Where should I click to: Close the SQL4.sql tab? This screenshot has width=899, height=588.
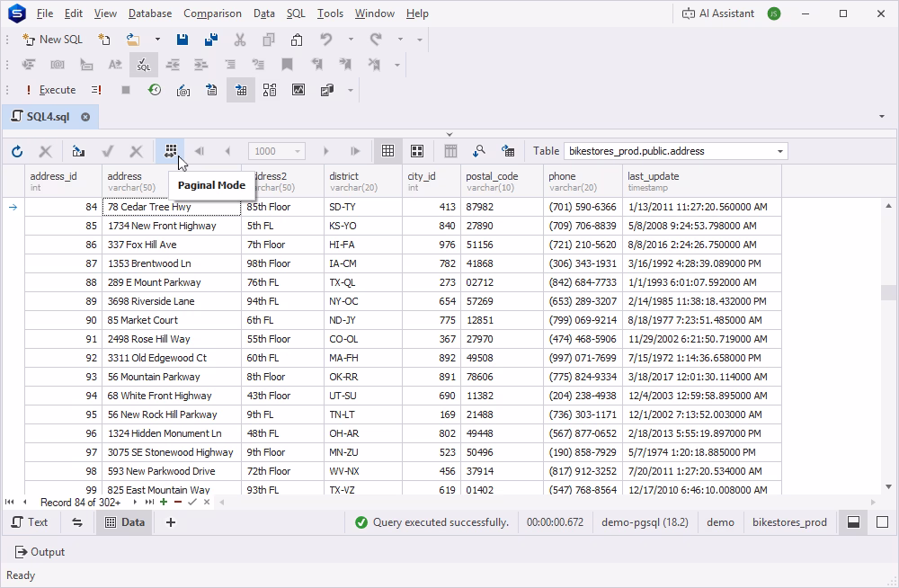[85, 117]
